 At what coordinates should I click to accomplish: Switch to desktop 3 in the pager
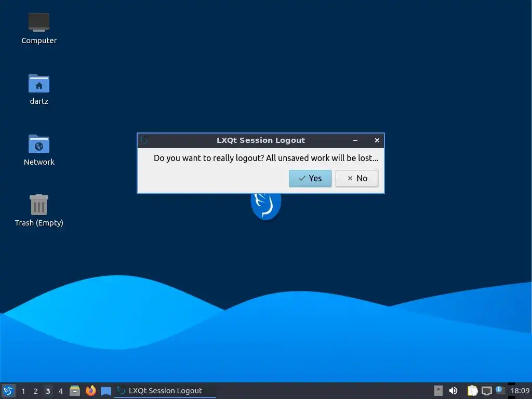click(x=48, y=391)
